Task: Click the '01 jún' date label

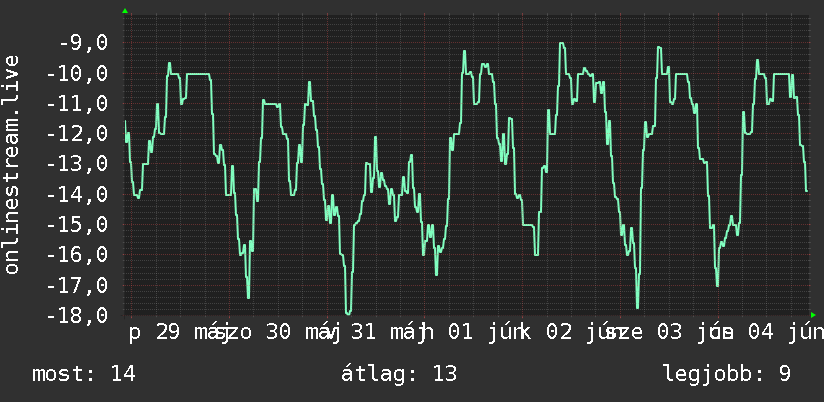Action: [x=485, y=333]
